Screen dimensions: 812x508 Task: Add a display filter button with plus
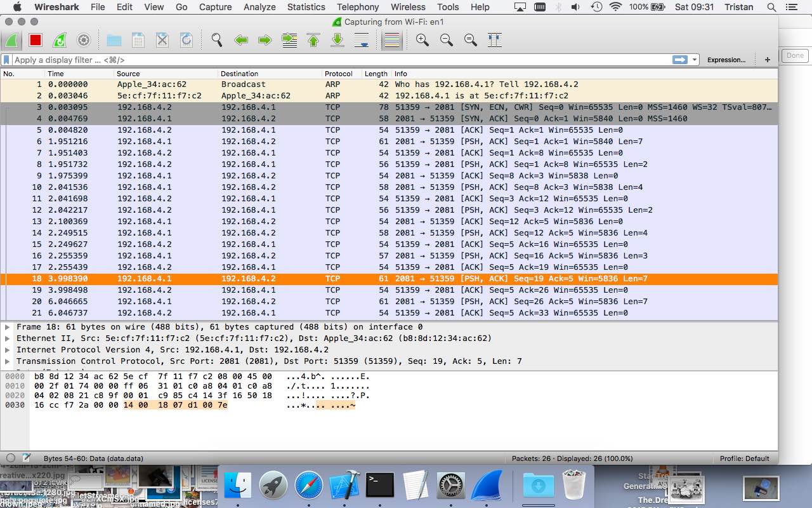point(768,60)
